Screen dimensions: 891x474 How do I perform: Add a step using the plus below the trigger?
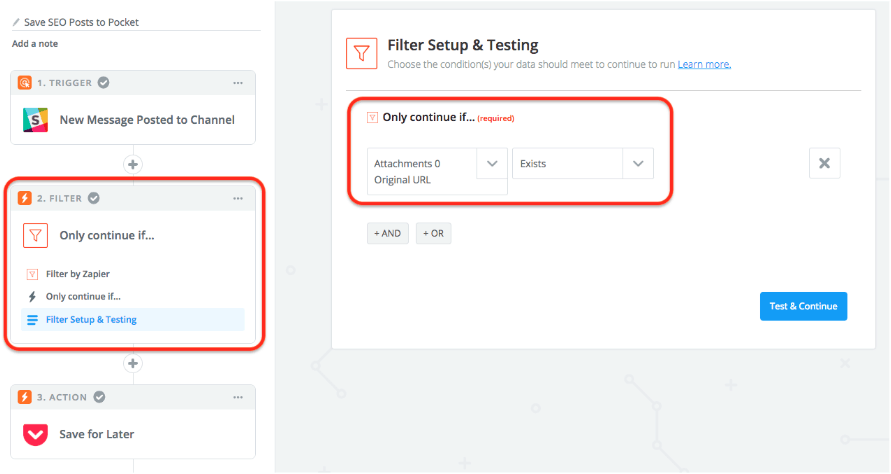point(133,163)
